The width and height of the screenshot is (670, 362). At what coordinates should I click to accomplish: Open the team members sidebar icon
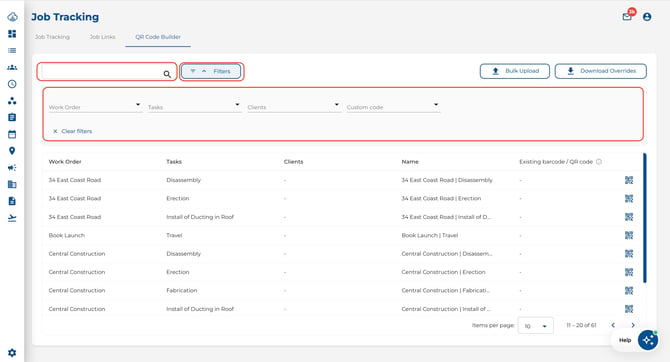[x=12, y=68]
